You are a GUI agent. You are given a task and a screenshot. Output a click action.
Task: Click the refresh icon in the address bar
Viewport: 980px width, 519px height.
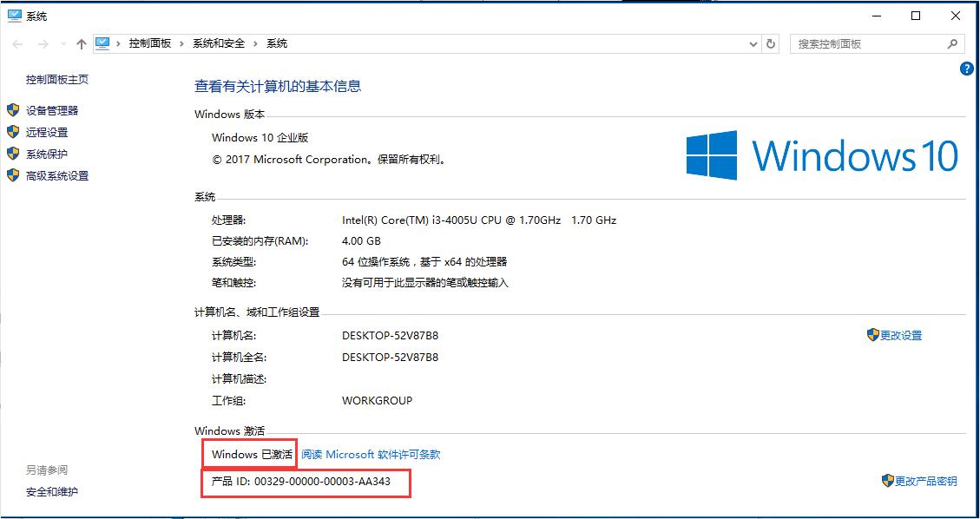771,43
